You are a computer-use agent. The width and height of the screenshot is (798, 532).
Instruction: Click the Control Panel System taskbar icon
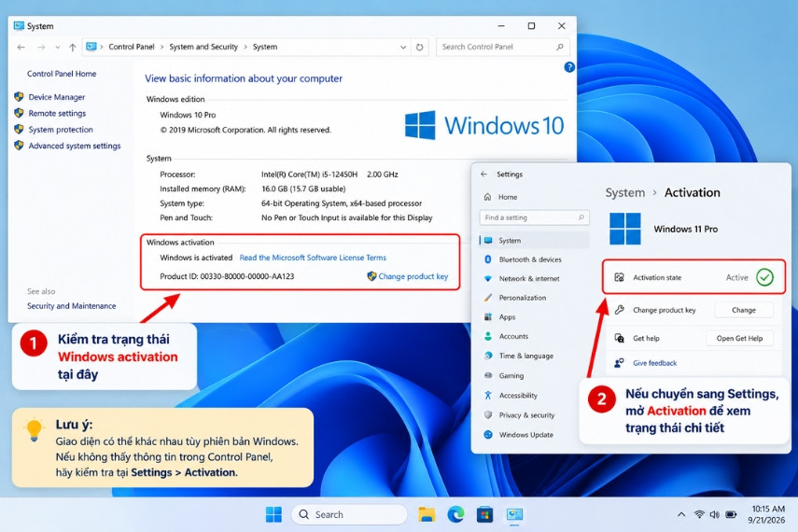514,514
